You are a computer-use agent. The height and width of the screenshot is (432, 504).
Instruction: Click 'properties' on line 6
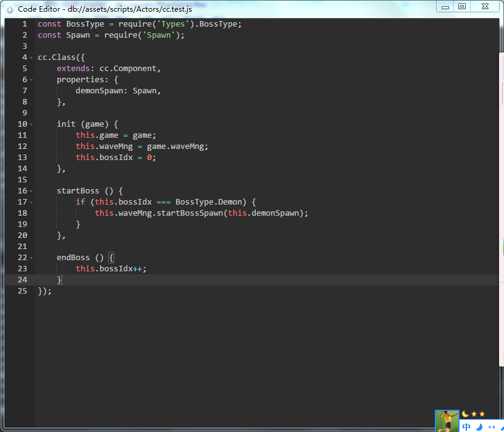tap(80, 80)
